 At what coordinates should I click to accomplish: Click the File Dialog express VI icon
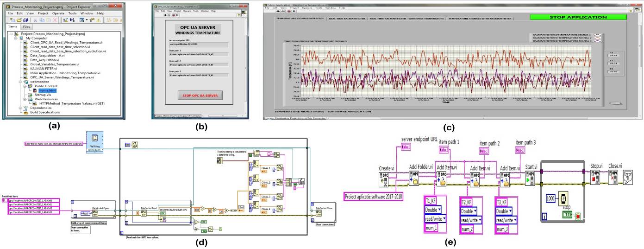(x=93, y=138)
